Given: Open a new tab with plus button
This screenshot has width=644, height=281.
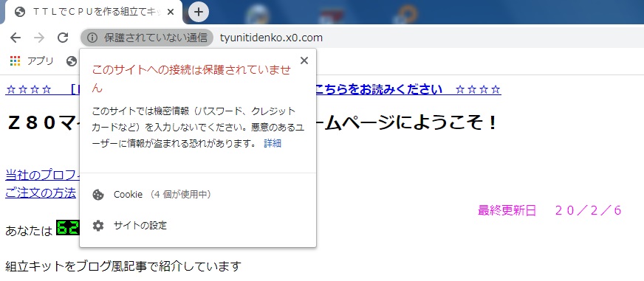Looking at the screenshot, I should 199,12.
